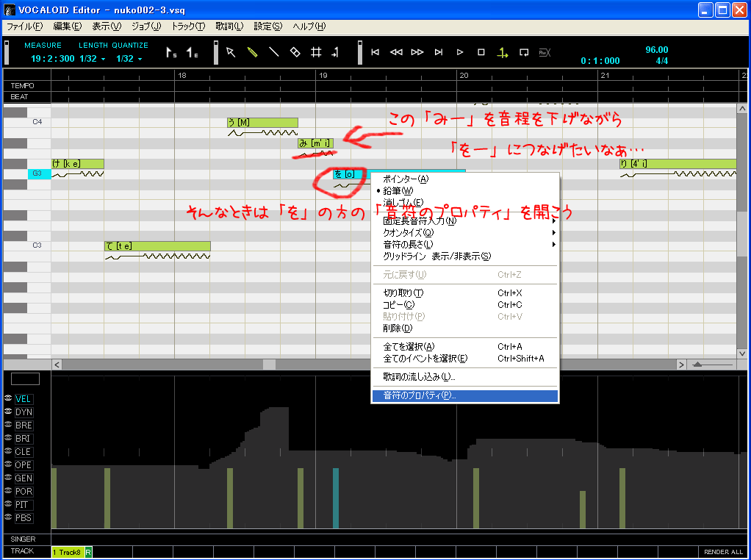Stop playback with Stop button
The width and height of the screenshot is (751, 560).
481,52
